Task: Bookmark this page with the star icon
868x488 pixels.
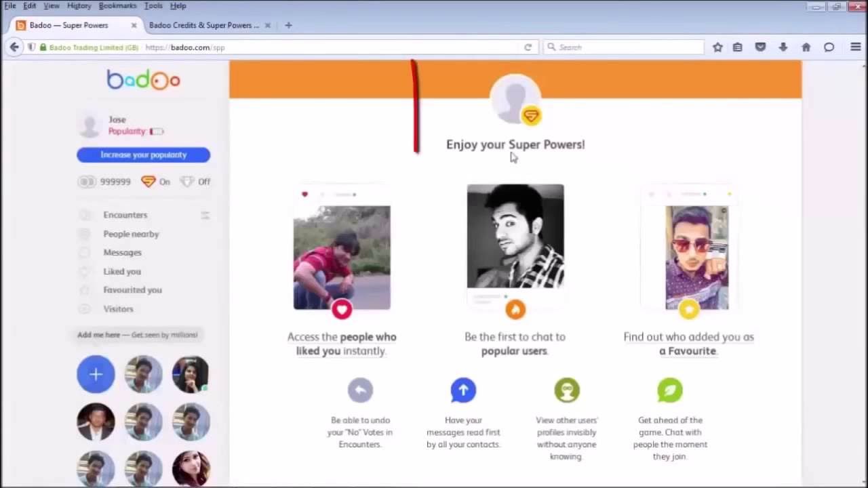Action: tap(717, 47)
